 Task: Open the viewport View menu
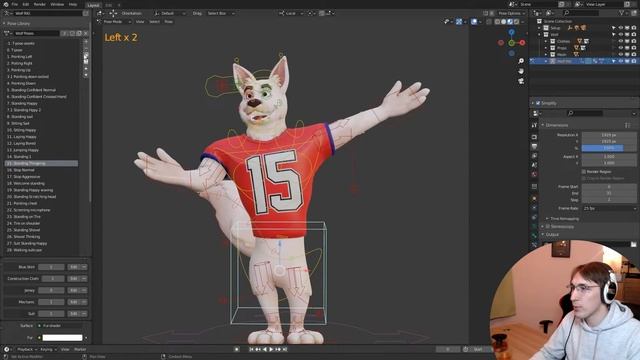click(x=140, y=22)
